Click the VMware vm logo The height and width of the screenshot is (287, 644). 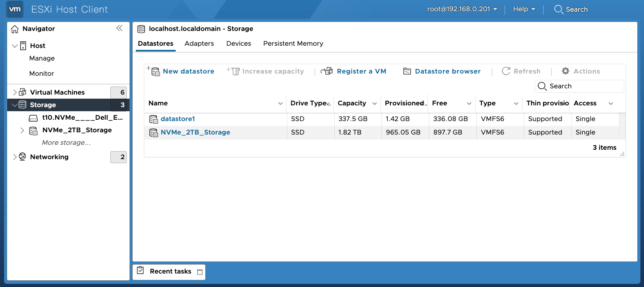click(x=16, y=9)
